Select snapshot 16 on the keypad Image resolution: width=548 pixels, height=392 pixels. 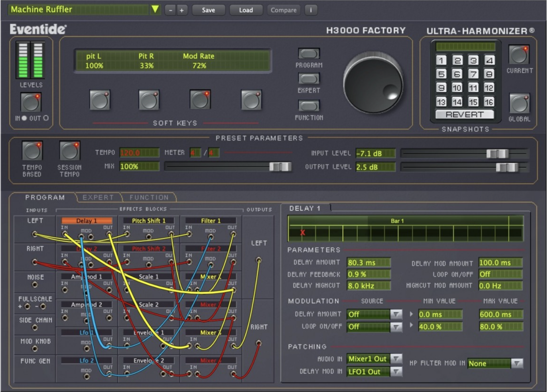[x=489, y=102]
